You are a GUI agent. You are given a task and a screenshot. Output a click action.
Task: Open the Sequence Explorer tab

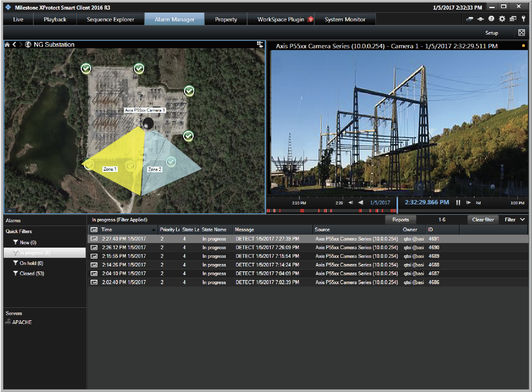tap(110, 19)
